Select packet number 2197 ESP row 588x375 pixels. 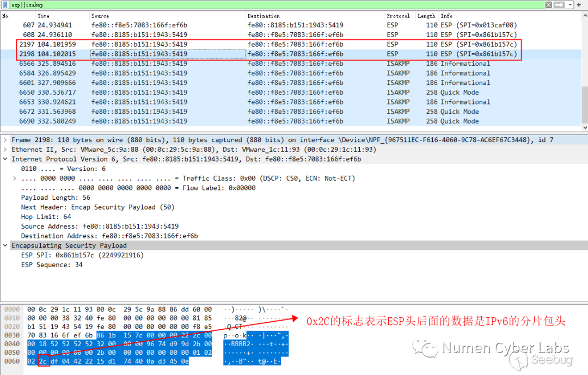click(218, 44)
